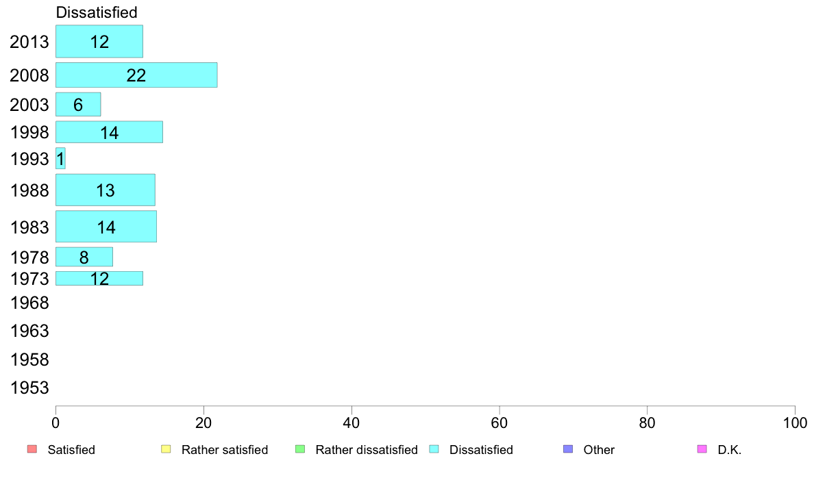
Task: Click the red Satisfied legend swatch
Action: (x=32, y=449)
